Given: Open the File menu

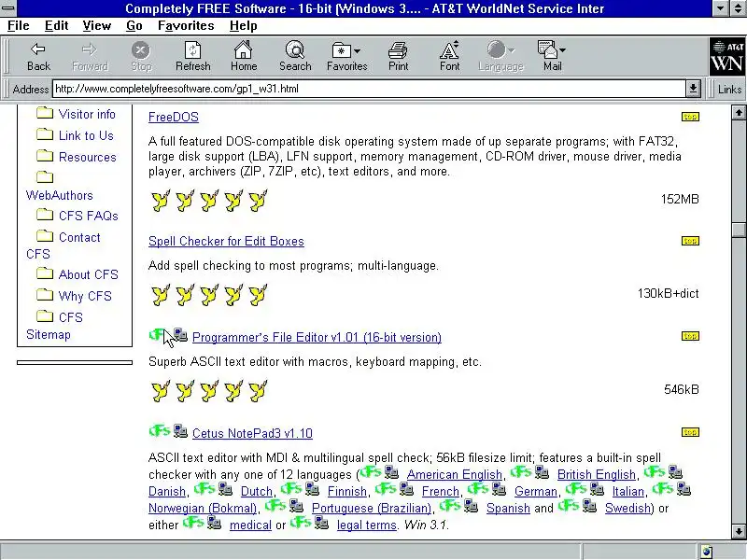Looking at the screenshot, I should click(18, 26).
